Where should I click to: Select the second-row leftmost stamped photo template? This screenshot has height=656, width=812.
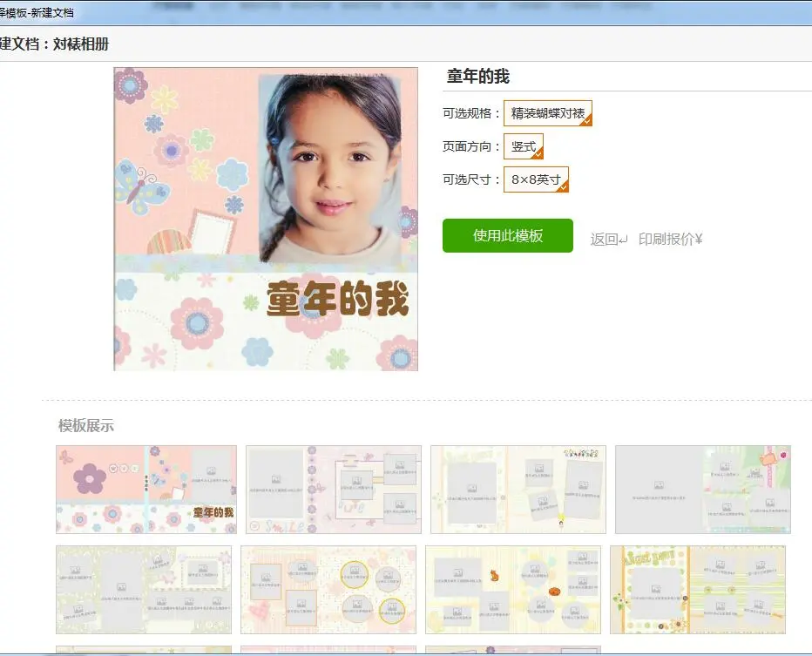144,591
